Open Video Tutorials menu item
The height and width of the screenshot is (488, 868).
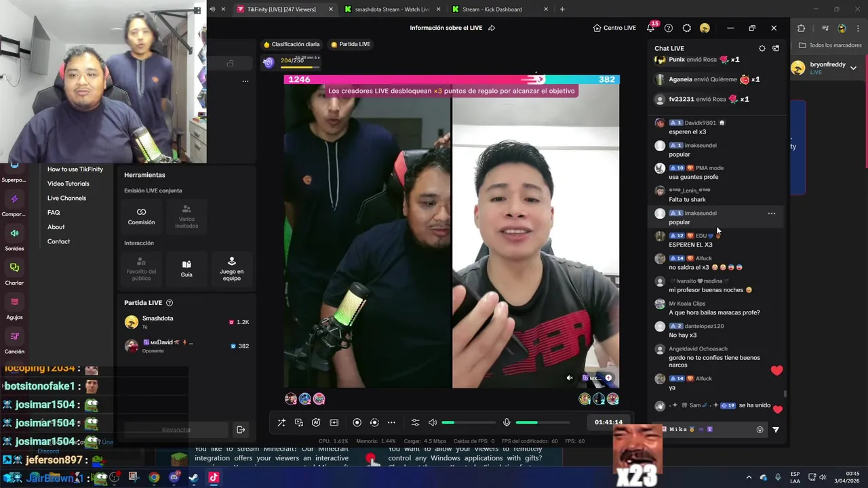point(68,184)
